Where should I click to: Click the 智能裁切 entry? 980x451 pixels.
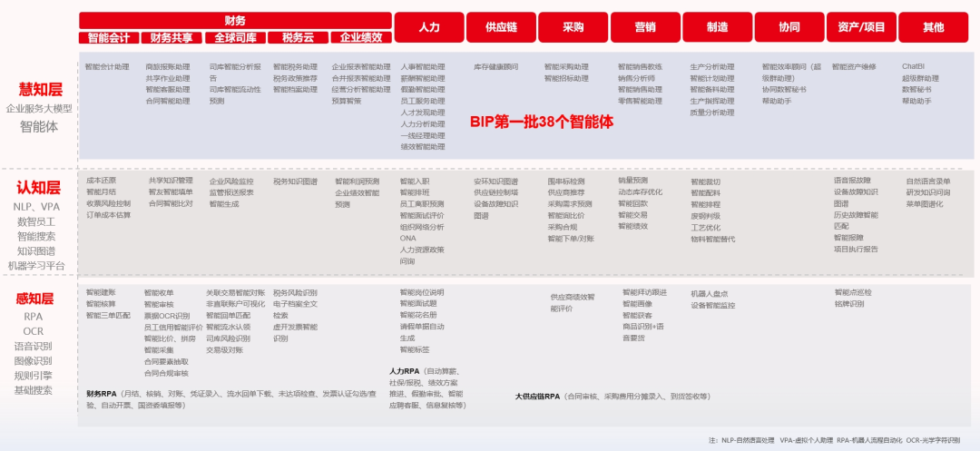point(706,181)
